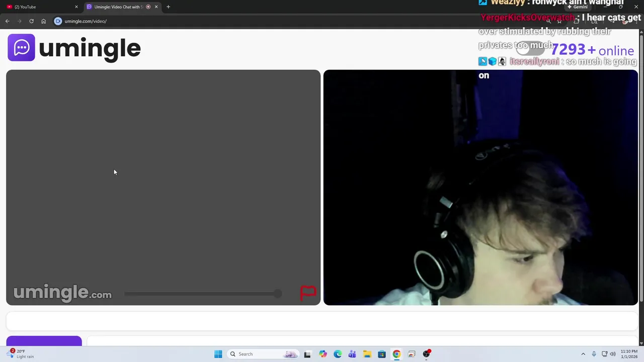
Task: Click the zoom magnifier icon in the address bar
Action: coord(548,21)
